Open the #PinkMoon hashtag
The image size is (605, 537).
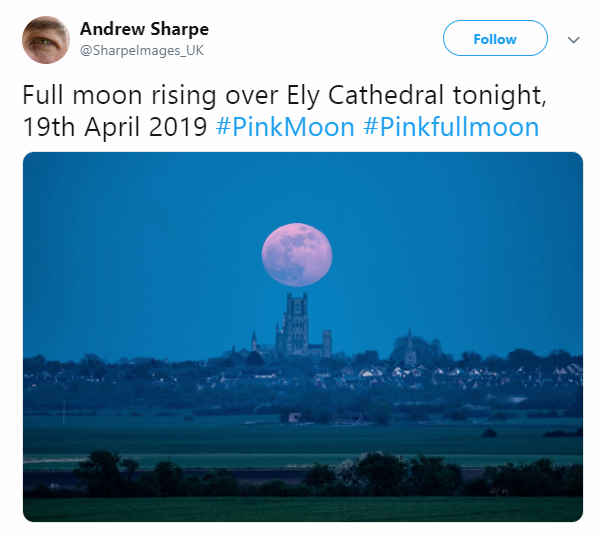[x=285, y=127]
